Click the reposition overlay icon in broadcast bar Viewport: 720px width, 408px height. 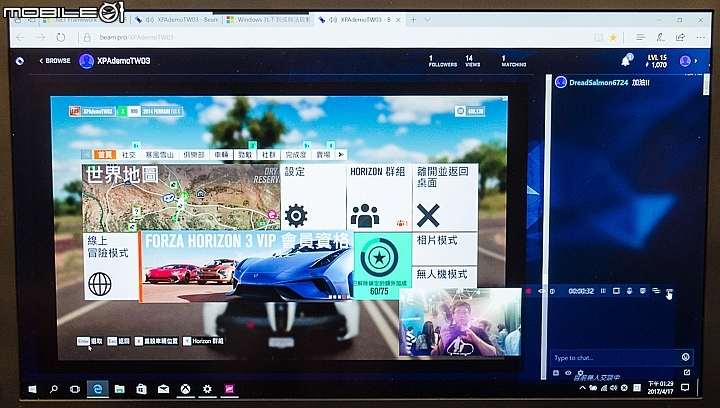pos(656,291)
